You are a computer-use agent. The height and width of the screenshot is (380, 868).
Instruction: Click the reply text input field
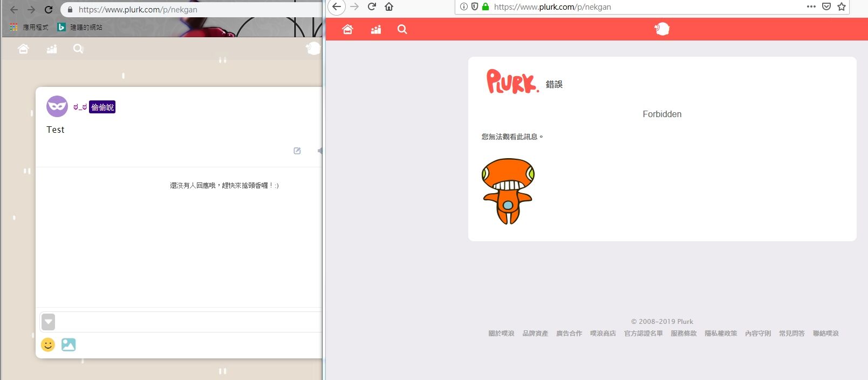click(x=189, y=322)
